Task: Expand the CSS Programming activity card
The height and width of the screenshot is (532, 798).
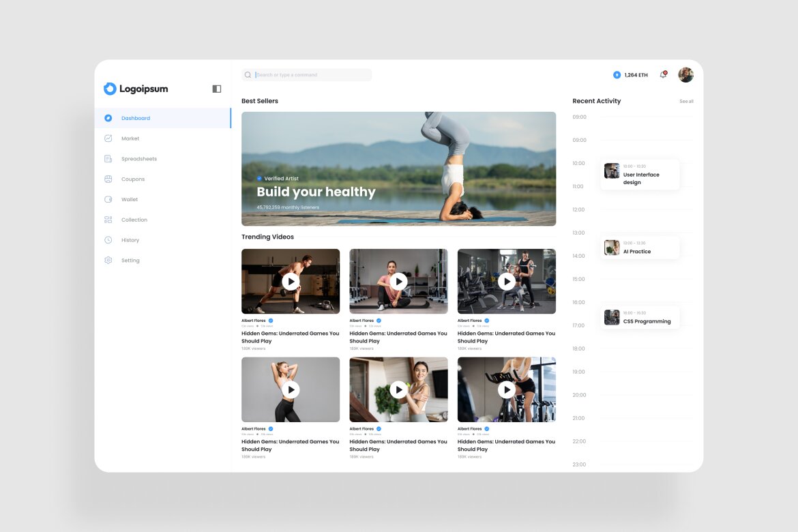Action: coord(640,317)
